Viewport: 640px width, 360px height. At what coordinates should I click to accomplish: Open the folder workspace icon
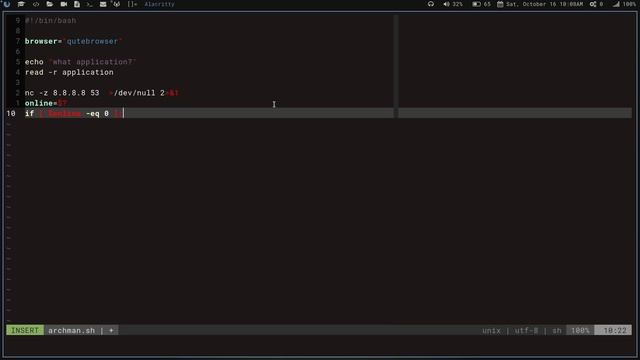coord(50,4)
